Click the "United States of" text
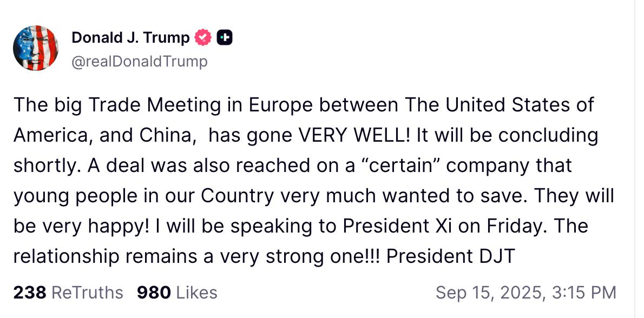Image resolution: width=644 pixels, height=318 pixels. [x=520, y=105]
